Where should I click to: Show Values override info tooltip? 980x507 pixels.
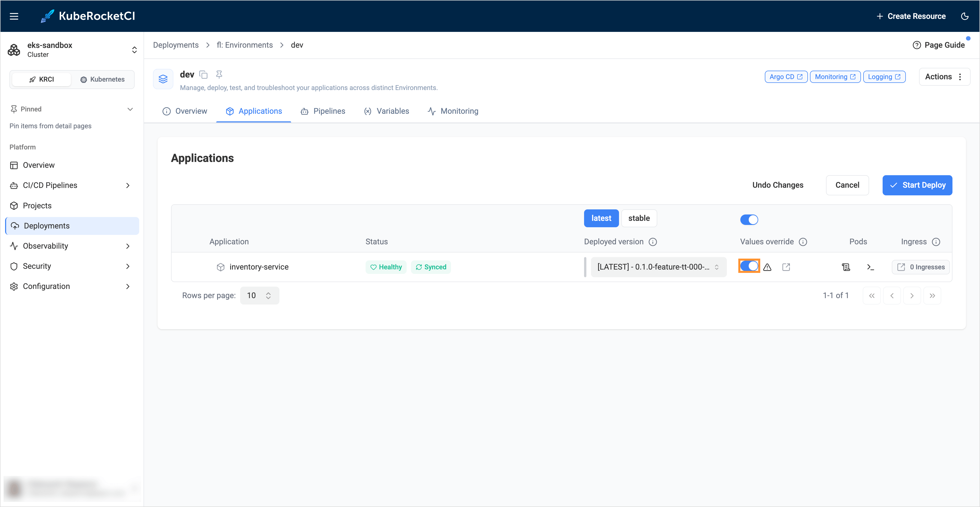tap(803, 242)
